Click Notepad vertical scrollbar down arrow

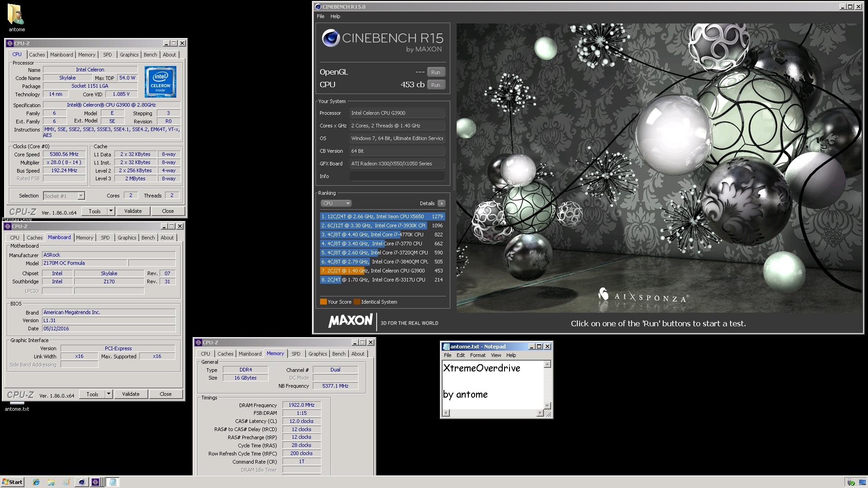point(547,405)
